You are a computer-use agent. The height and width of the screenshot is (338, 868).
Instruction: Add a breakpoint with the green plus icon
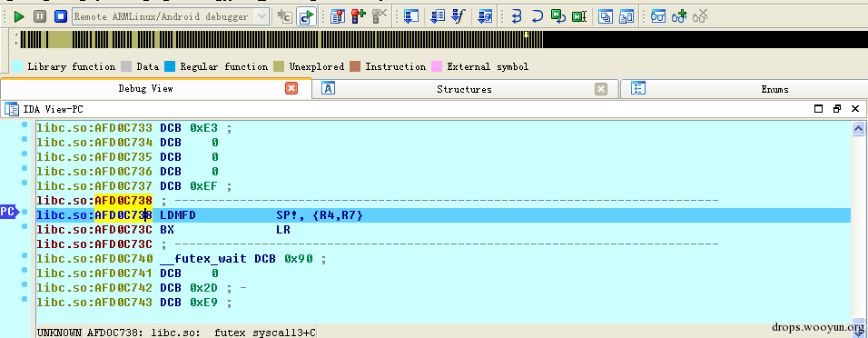point(359,16)
